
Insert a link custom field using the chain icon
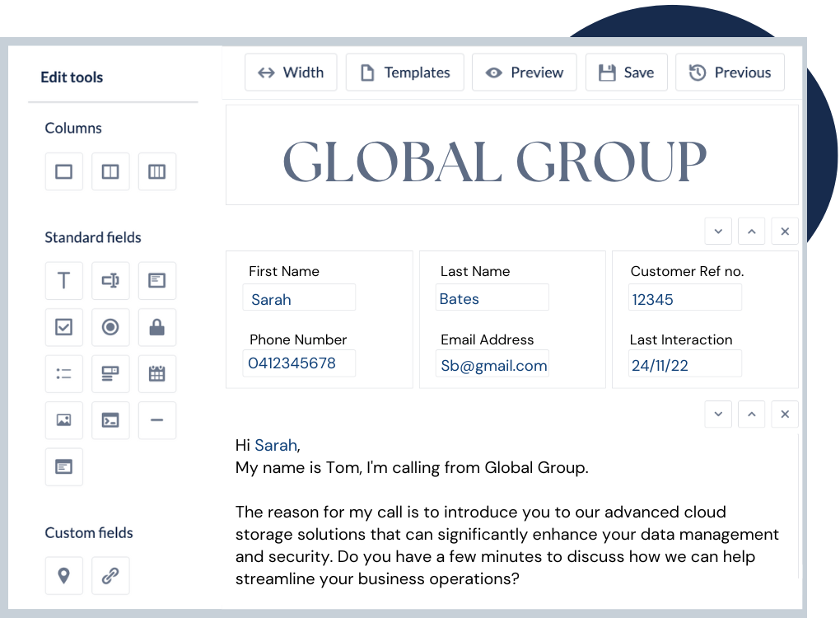(x=110, y=575)
